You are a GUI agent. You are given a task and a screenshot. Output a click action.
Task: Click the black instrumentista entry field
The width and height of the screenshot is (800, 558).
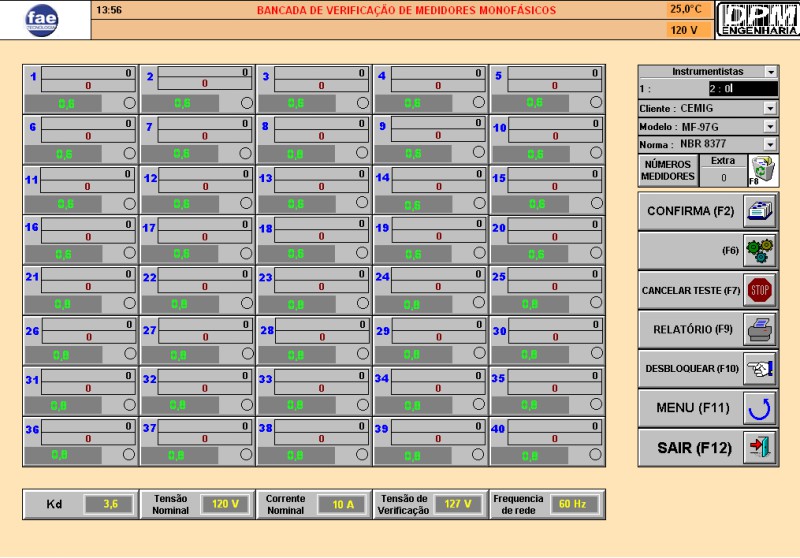click(x=742, y=89)
